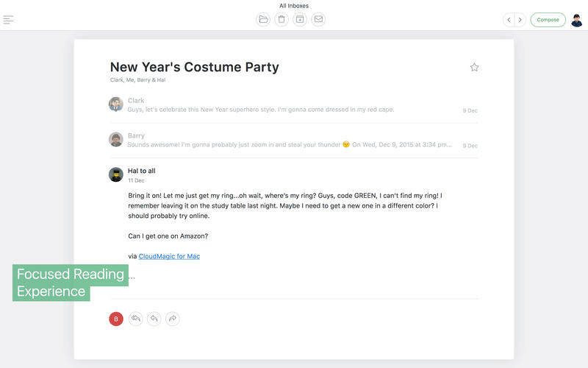
Task: Open the CloudMagic for Mac link
Action: point(169,256)
